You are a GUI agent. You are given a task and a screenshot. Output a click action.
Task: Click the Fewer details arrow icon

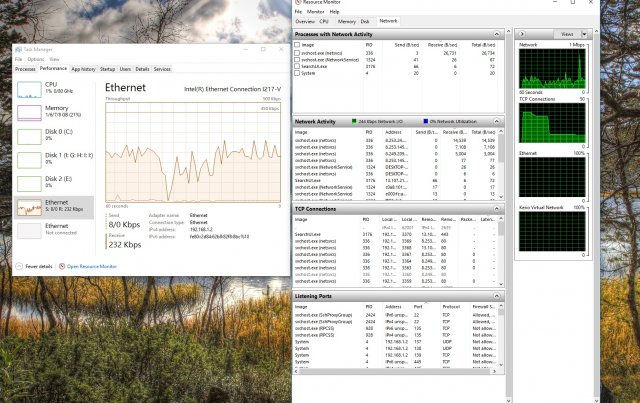pos(19,267)
